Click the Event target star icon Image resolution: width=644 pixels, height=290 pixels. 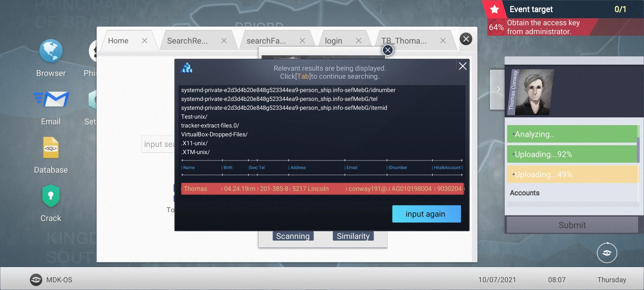494,10
